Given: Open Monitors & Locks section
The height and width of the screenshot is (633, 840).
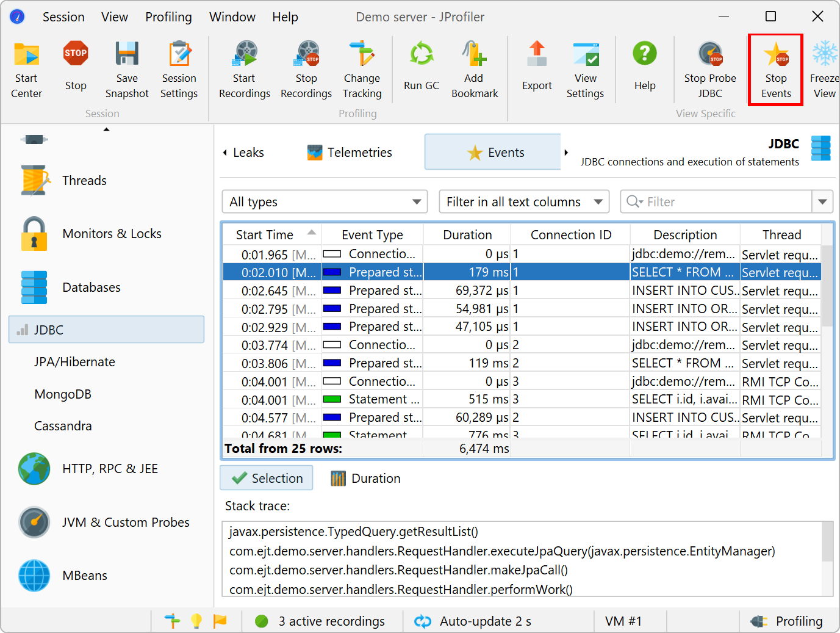Looking at the screenshot, I should 92,234.
